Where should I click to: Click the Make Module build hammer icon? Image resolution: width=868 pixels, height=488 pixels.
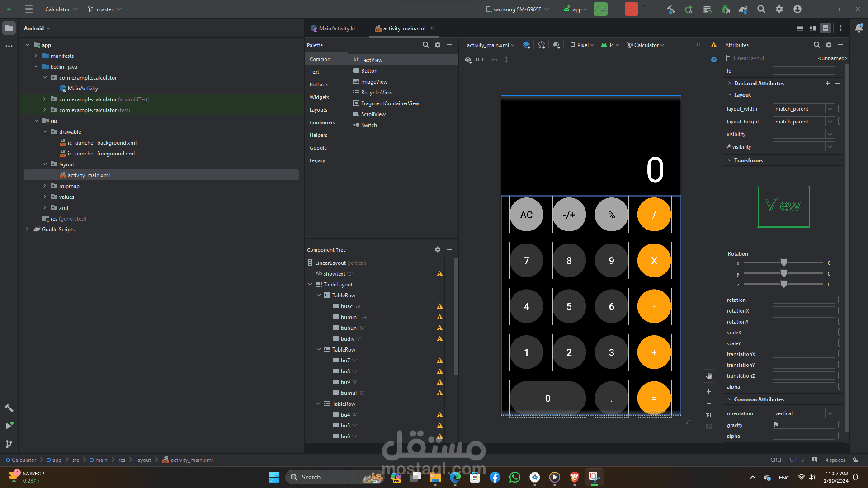(x=670, y=9)
